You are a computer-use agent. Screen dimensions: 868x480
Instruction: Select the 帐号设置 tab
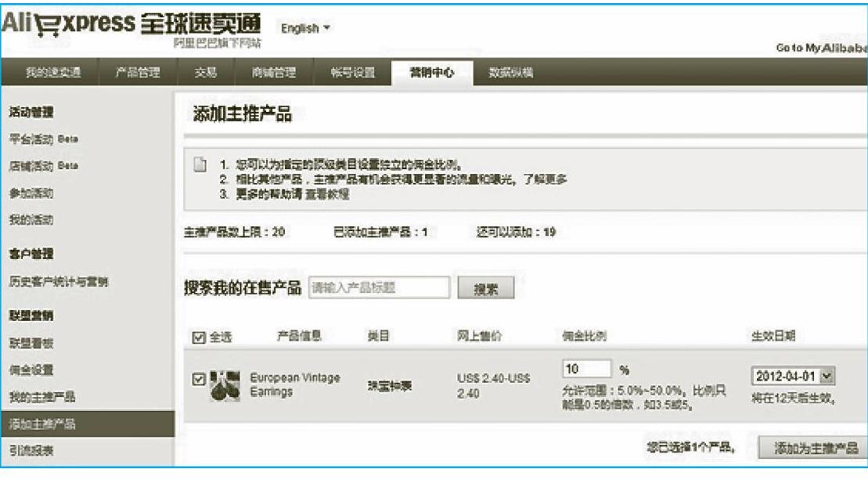pos(353,73)
